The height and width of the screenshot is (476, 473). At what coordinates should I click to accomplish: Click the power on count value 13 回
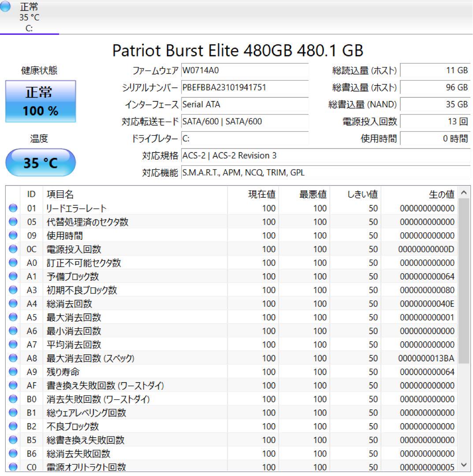(x=436, y=122)
